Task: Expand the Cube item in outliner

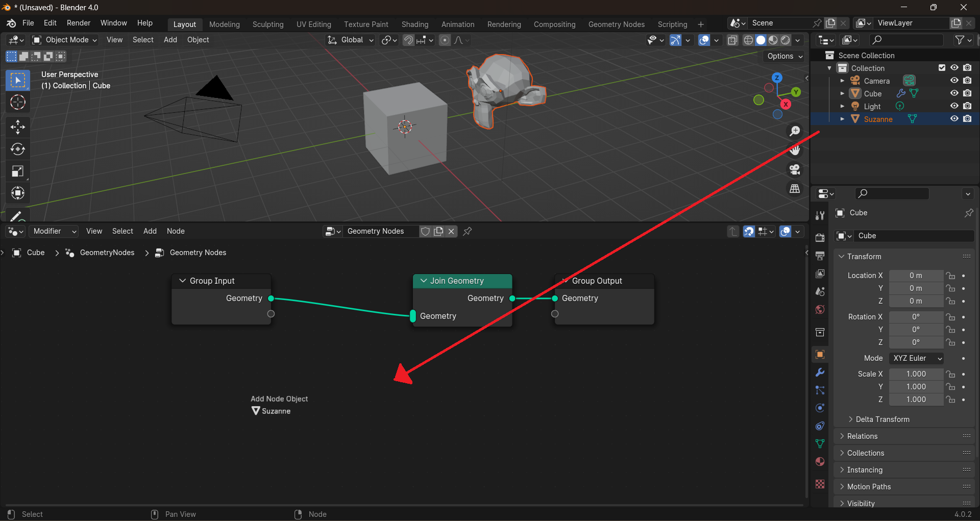Action: tap(842, 93)
